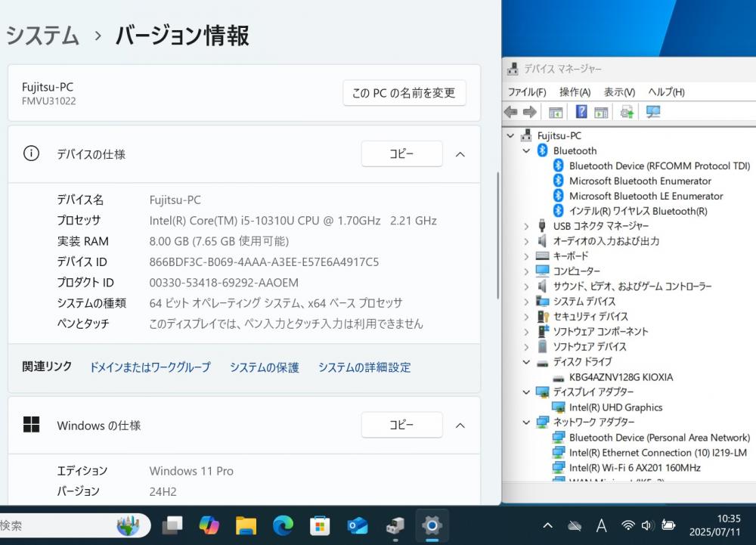Click the taskbar 検索 search box

tap(74, 525)
